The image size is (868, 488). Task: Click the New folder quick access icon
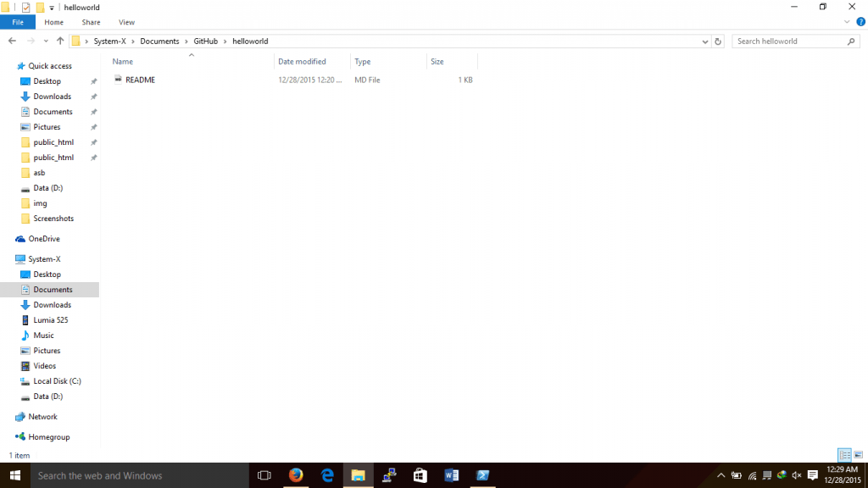pos(41,8)
